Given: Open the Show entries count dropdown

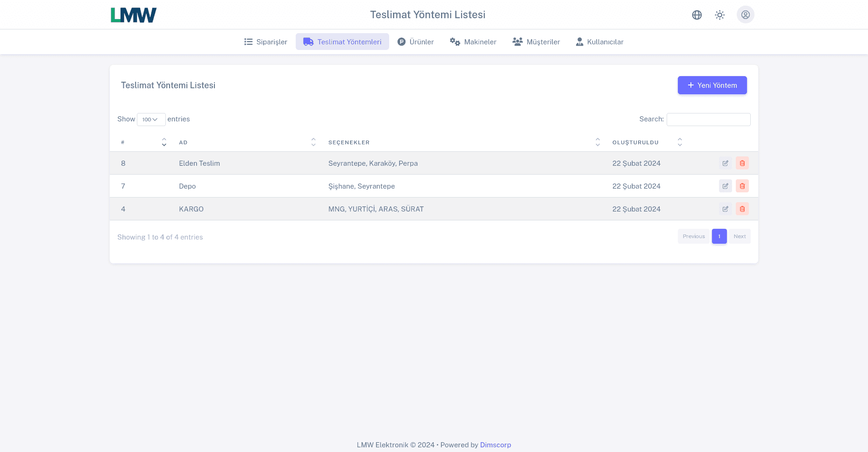Looking at the screenshot, I should pyautogui.click(x=151, y=120).
